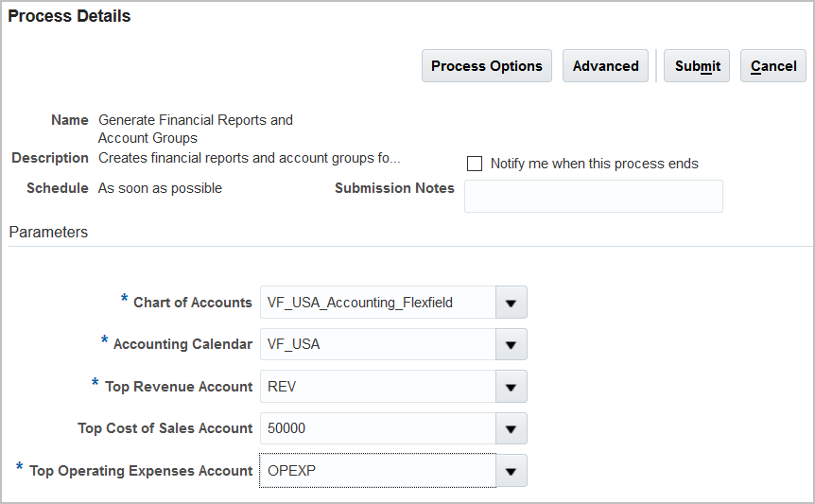Image resolution: width=815 pixels, height=504 pixels.
Task: Click the truncated Description text
Action: pyautogui.click(x=249, y=158)
